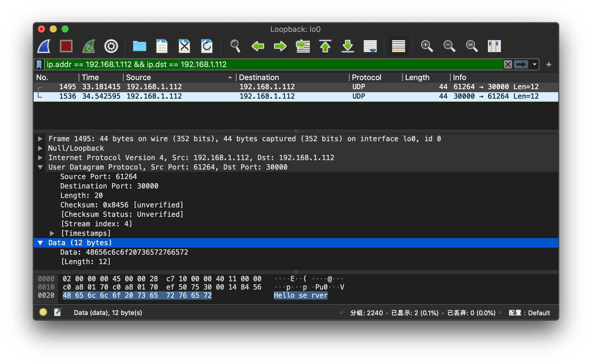Jump to the last packet
The height and width of the screenshot is (364, 592).
348,46
